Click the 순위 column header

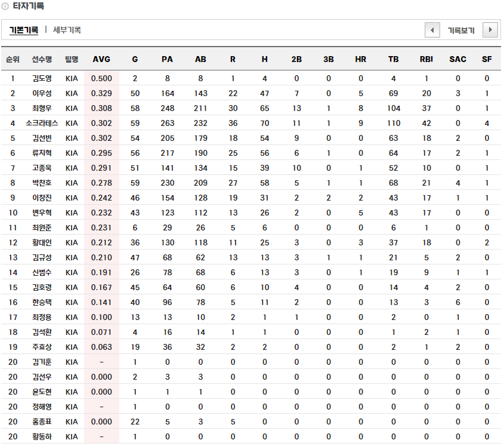click(13, 59)
